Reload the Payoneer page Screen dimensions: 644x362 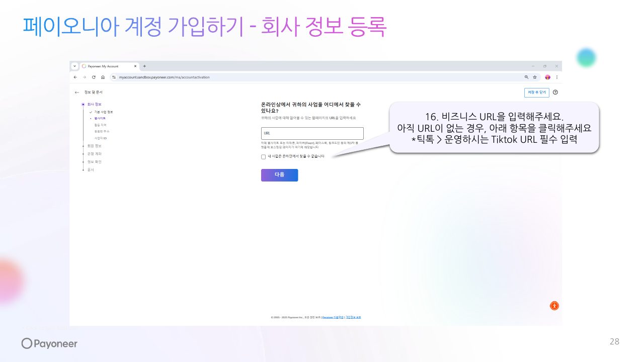94,77
